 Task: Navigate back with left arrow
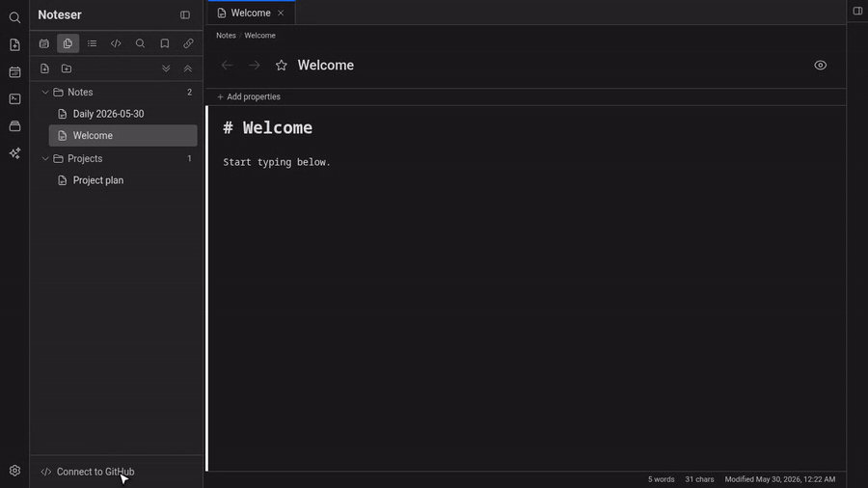pos(227,66)
